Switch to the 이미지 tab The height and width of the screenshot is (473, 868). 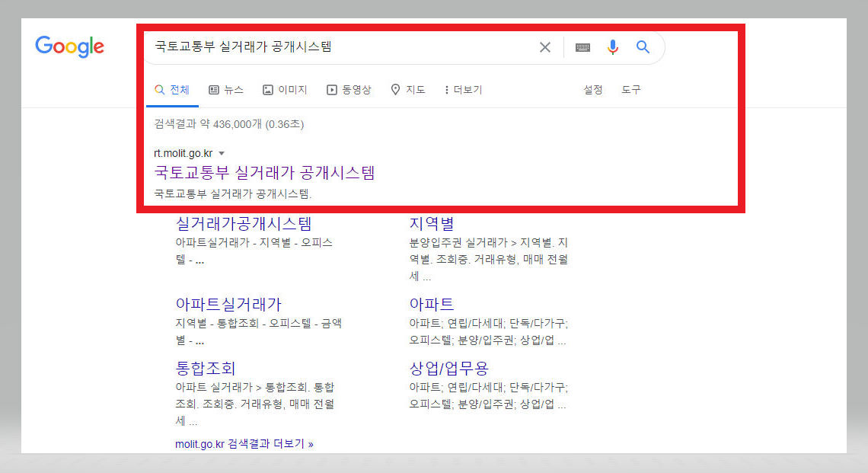coord(285,90)
